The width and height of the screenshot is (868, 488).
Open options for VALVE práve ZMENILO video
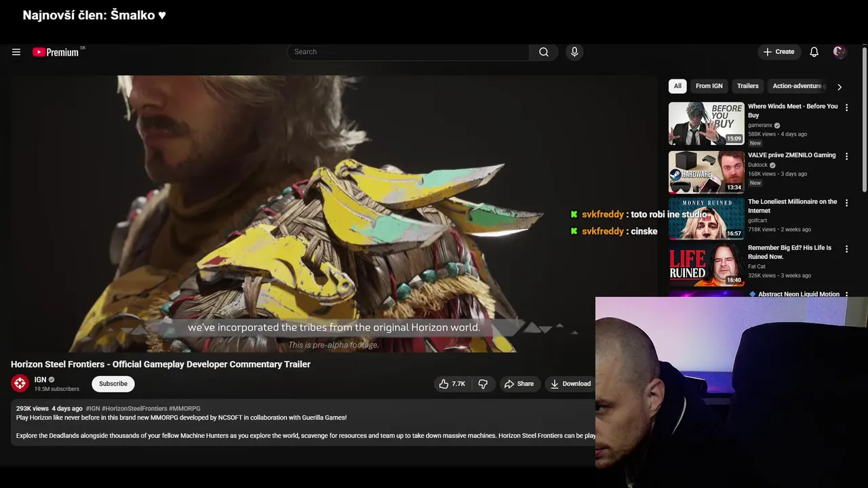tap(846, 157)
